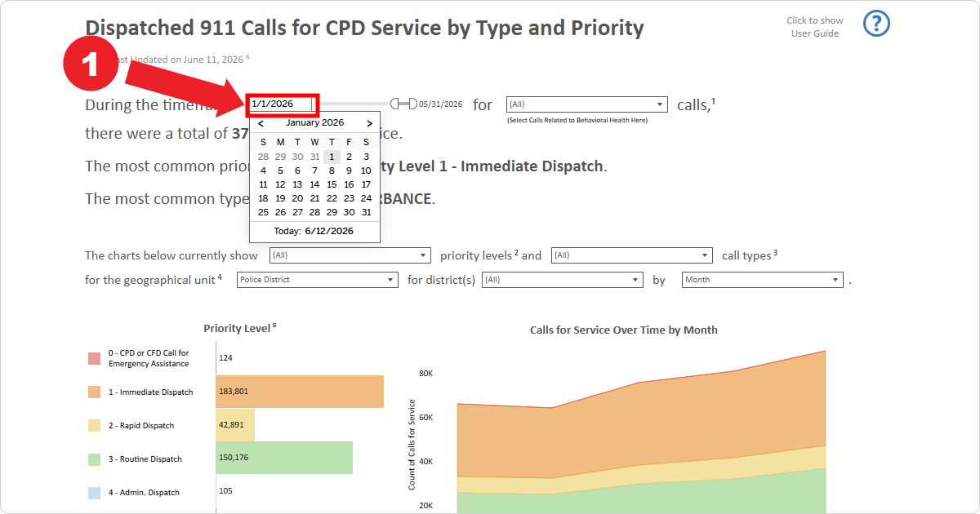Open the district(s) selection dropdown
This screenshot has width=980, height=514.
coord(563,280)
